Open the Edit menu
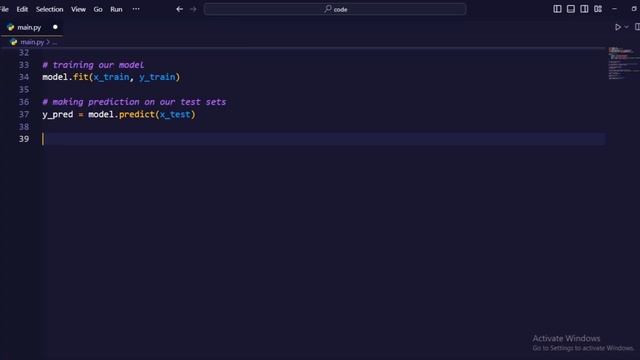The width and height of the screenshot is (640, 360). click(22, 9)
